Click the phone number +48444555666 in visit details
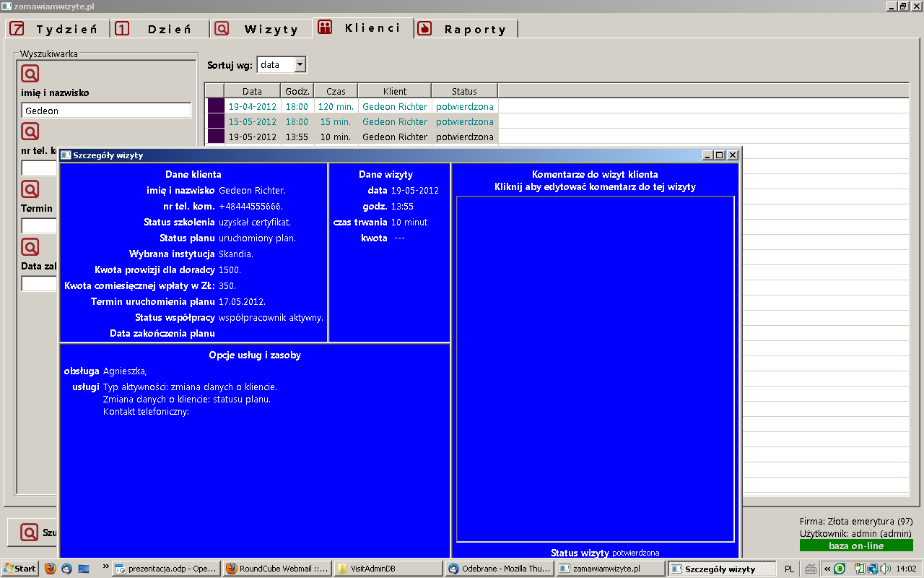 pyautogui.click(x=251, y=206)
